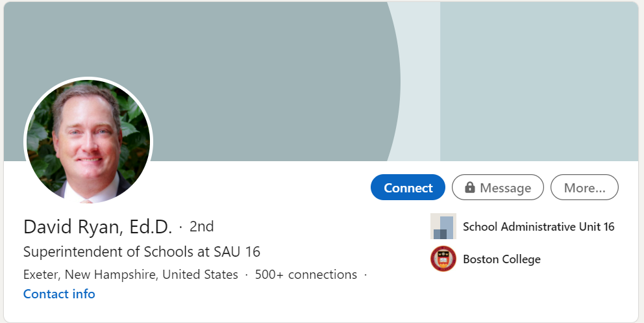Screen dimensions: 644x323
Task: Click the name David Ryan, Ed.D.
Action: point(97,226)
